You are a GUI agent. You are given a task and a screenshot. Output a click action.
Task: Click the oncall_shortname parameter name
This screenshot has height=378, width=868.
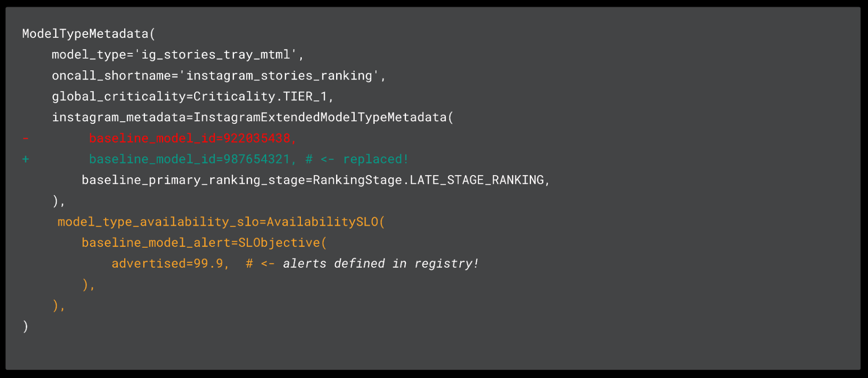[112, 76]
